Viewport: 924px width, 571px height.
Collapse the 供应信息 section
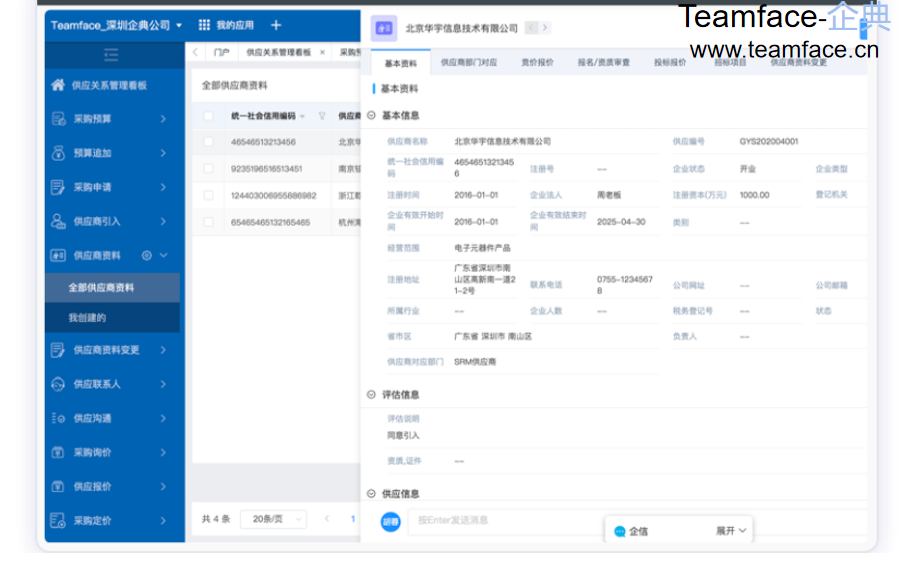371,494
